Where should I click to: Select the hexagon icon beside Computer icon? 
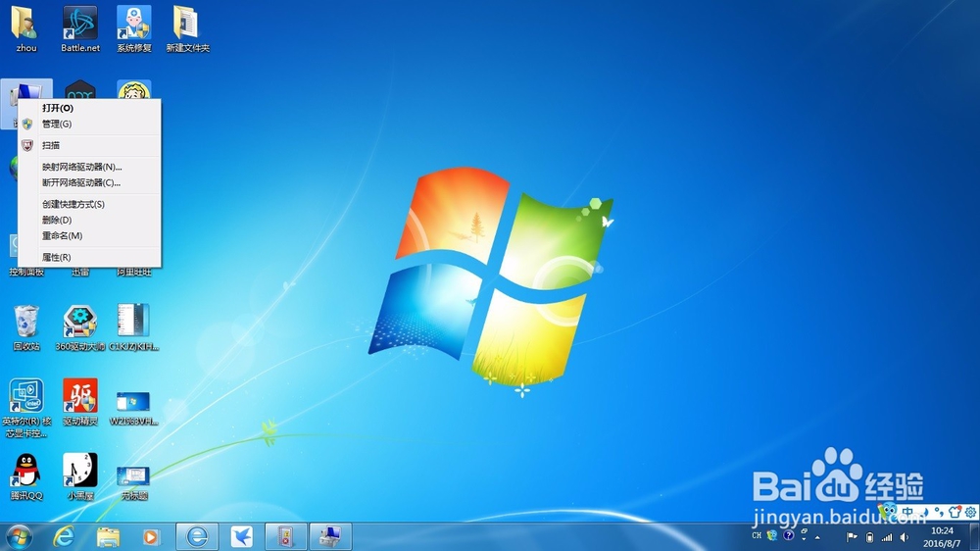tap(80, 89)
